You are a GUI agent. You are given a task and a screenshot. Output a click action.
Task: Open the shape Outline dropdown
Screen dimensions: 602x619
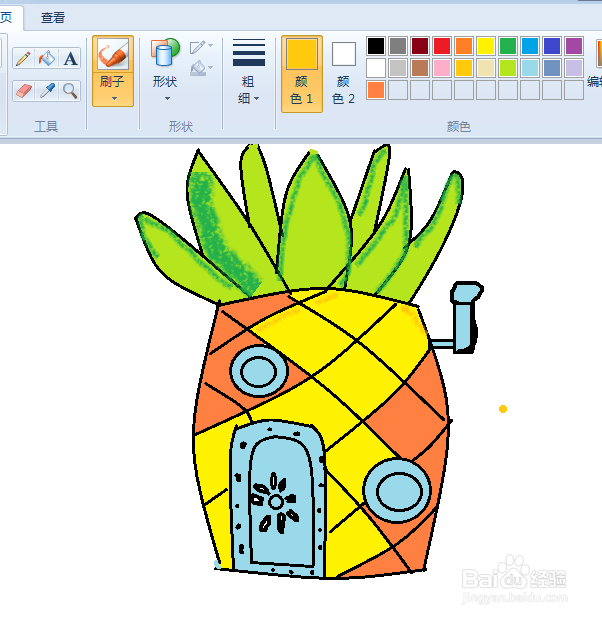coord(201,47)
